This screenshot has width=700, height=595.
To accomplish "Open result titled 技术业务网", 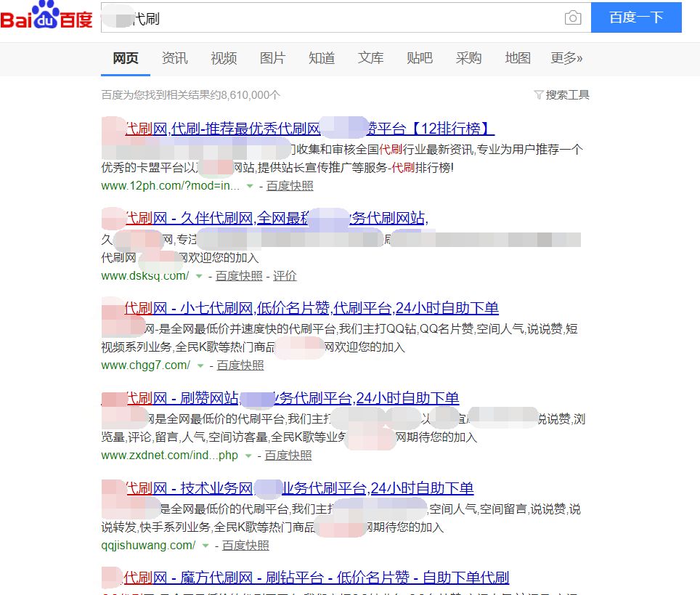I will pos(288,488).
